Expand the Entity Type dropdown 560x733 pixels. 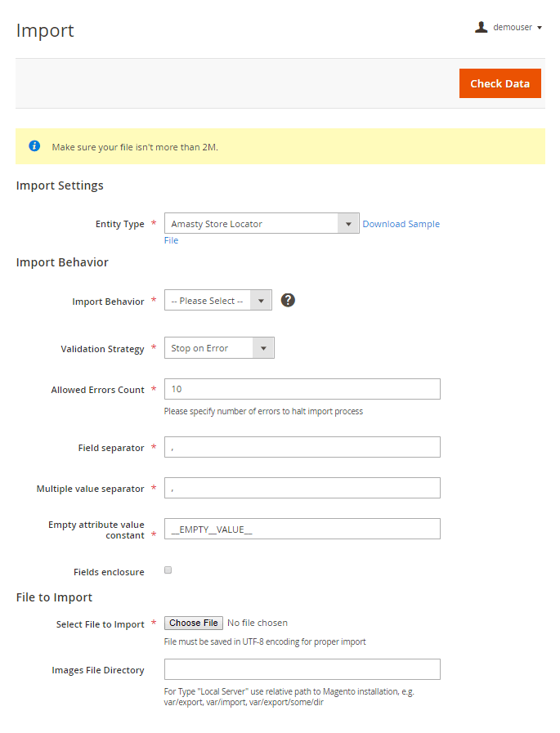[262, 224]
